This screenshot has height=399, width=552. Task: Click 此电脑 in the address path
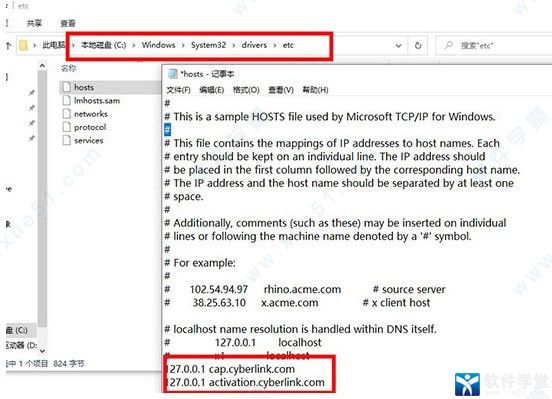pyautogui.click(x=54, y=45)
